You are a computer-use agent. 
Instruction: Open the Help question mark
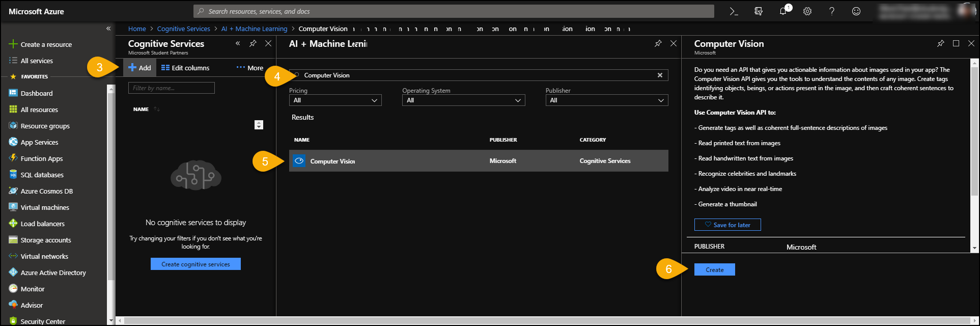pos(832,11)
